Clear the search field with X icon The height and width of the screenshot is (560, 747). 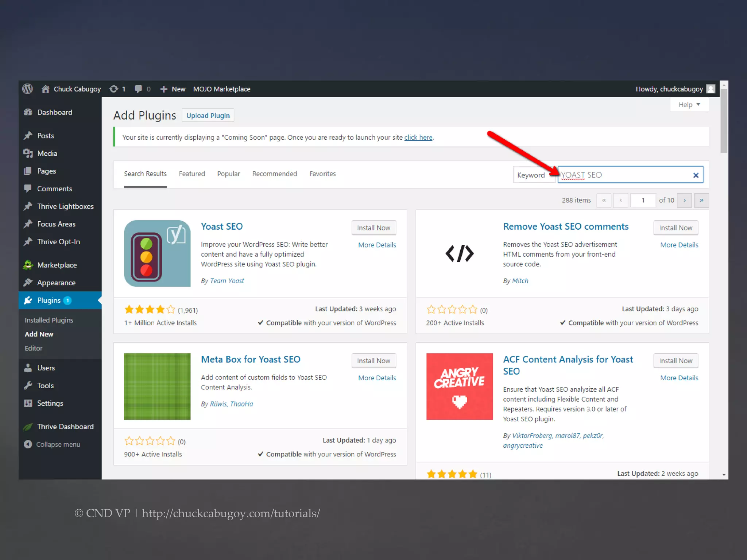(696, 175)
